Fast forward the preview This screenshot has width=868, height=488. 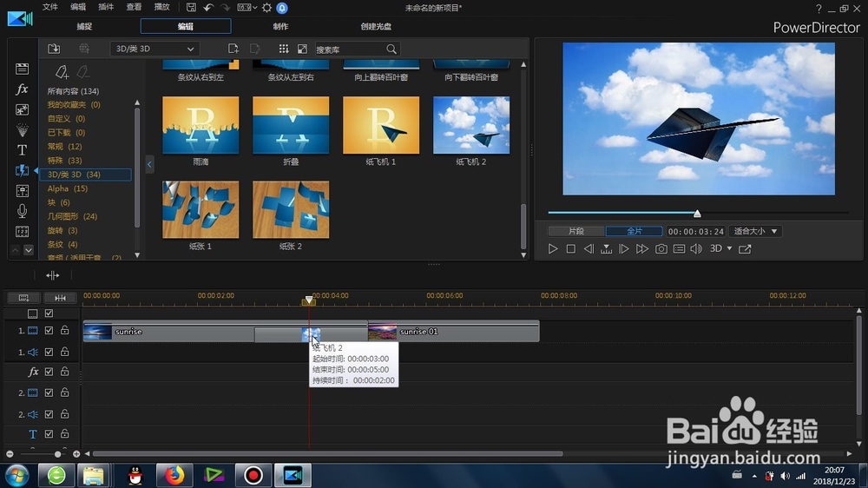click(642, 248)
